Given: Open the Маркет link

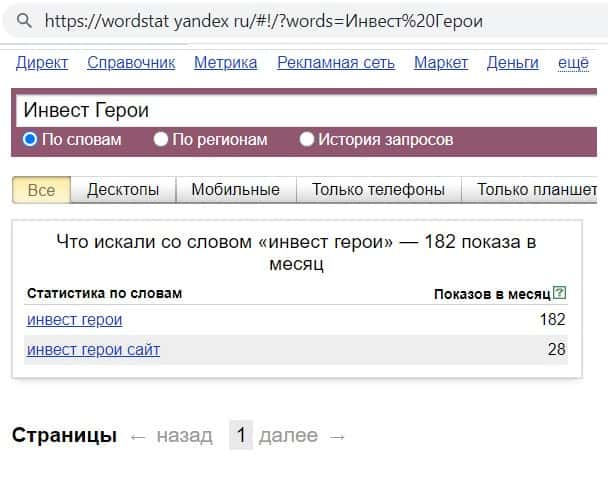Looking at the screenshot, I should click(441, 63).
